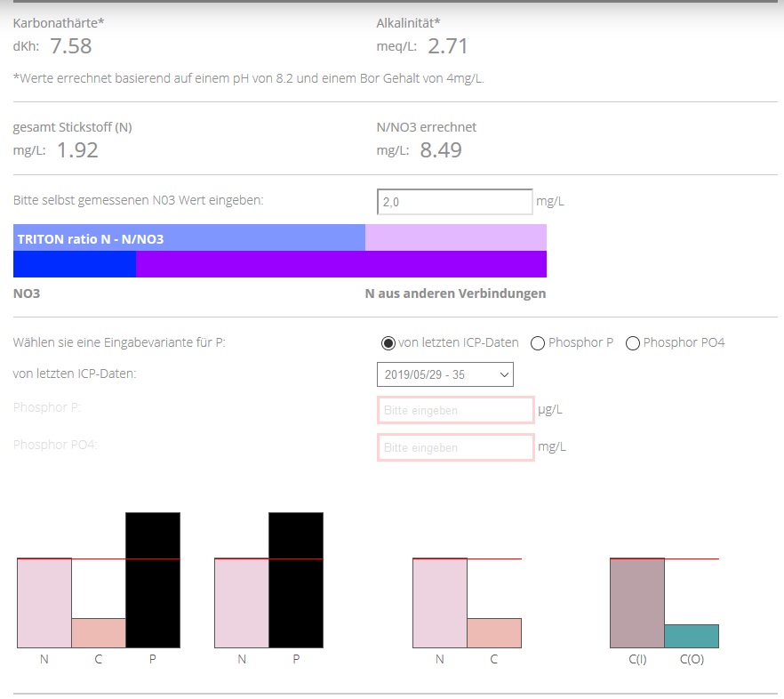Click the salmon C bar in the N-C-P chart
Viewport: 784px width, 699px height.
click(99, 632)
